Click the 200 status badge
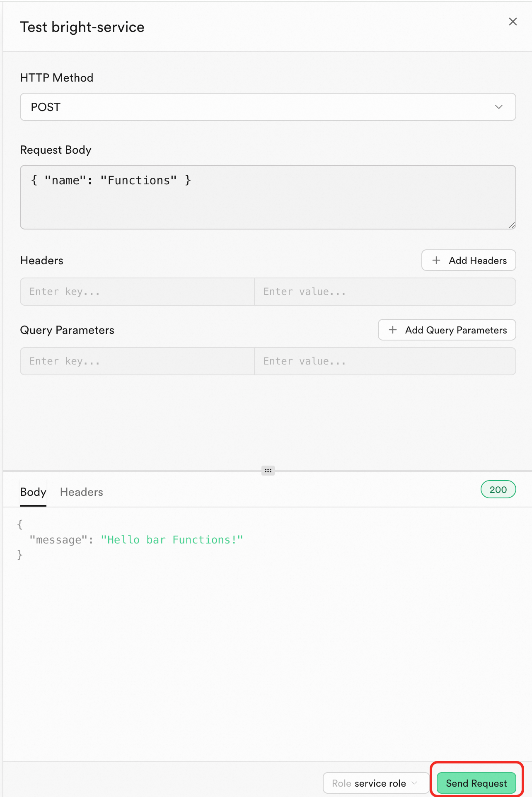This screenshot has width=532, height=797. pyautogui.click(x=498, y=490)
